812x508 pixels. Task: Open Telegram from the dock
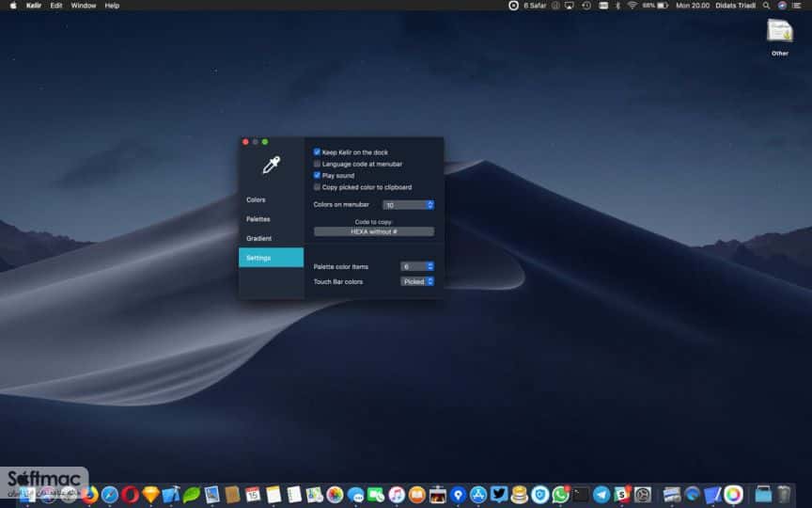coord(601,495)
